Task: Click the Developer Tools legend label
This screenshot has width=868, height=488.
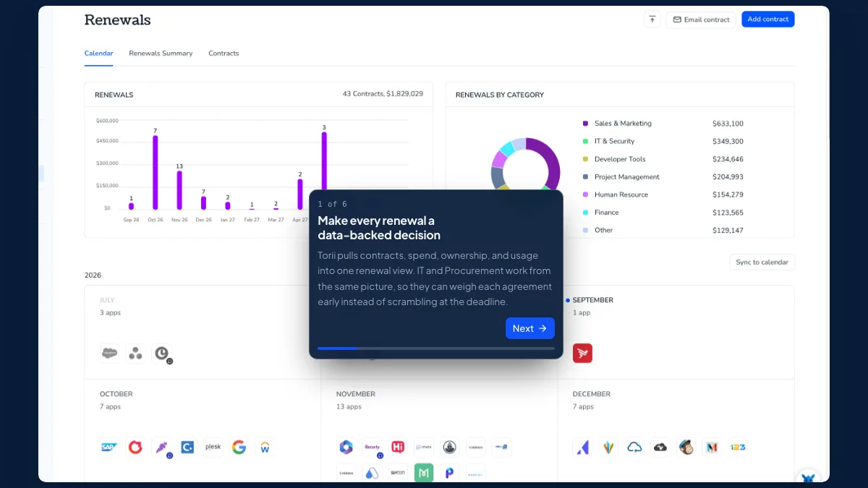Action: click(620, 159)
